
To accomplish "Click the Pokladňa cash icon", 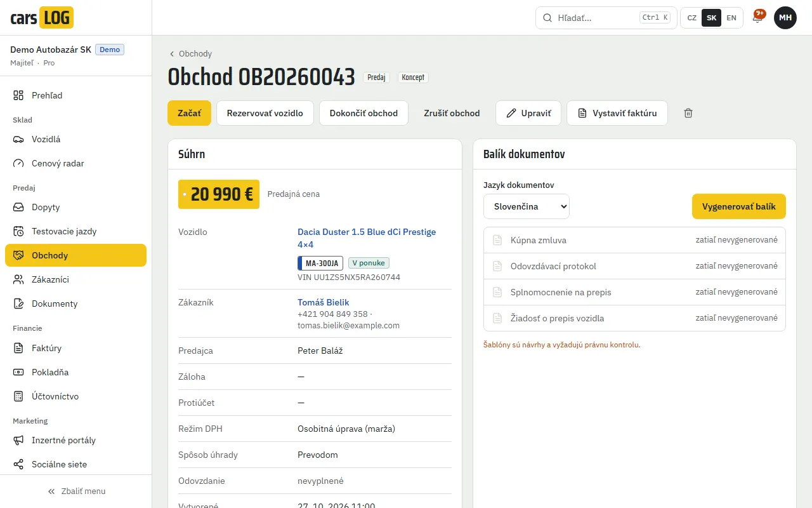I will 18,372.
